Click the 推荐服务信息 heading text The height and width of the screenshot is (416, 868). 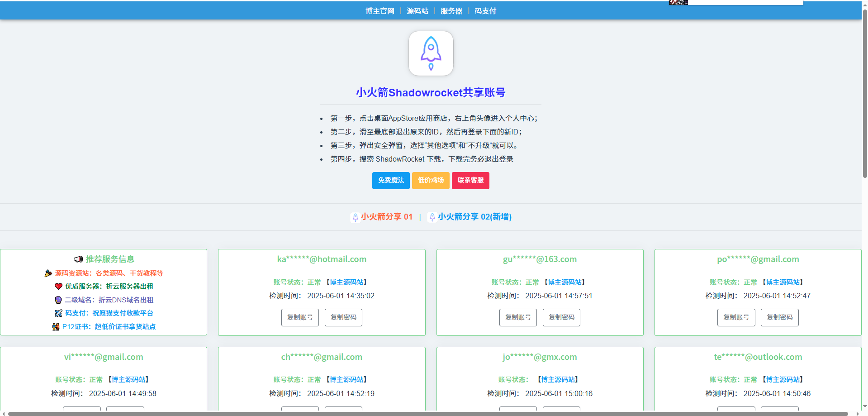pos(110,259)
